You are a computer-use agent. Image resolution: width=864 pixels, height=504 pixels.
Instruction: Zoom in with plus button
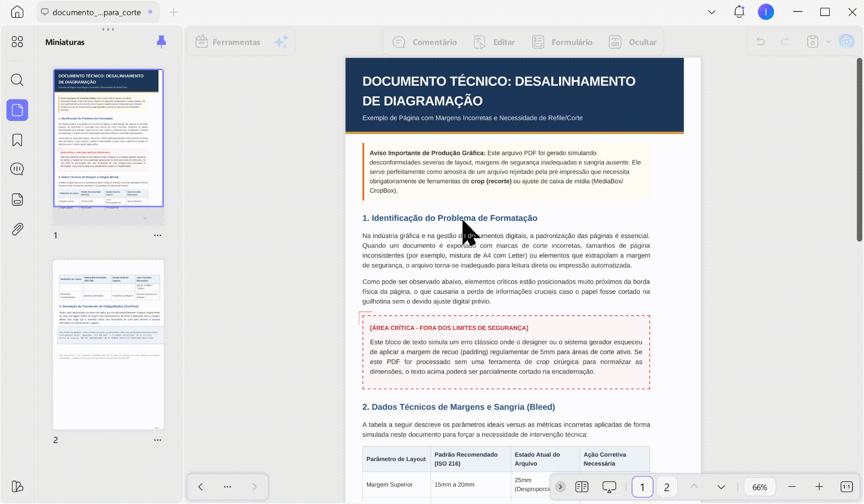coord(819,487)
